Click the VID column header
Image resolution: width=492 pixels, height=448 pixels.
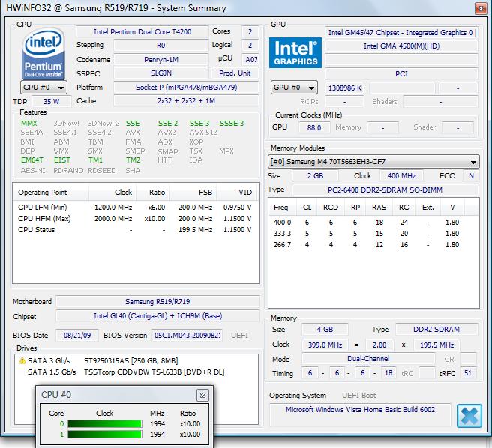click(x=236, y=193)
